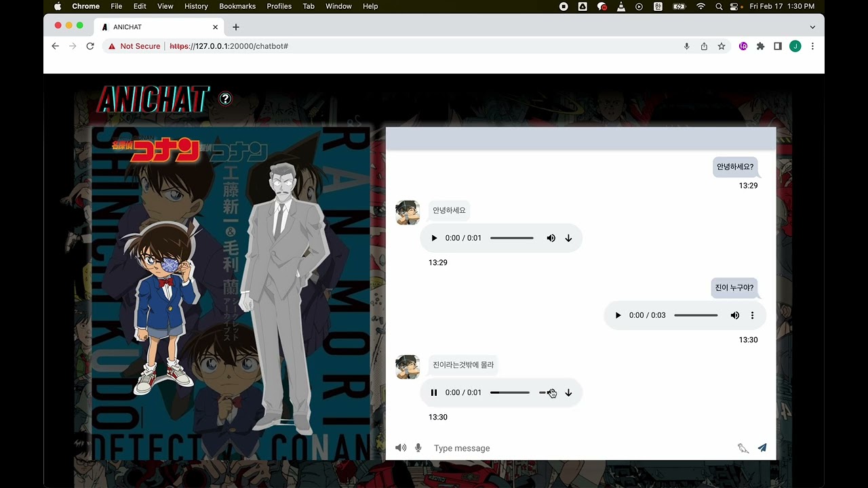868x488 pixels.
Task: Send the message with the paper plane icon
Action: [x=762, y=448]
